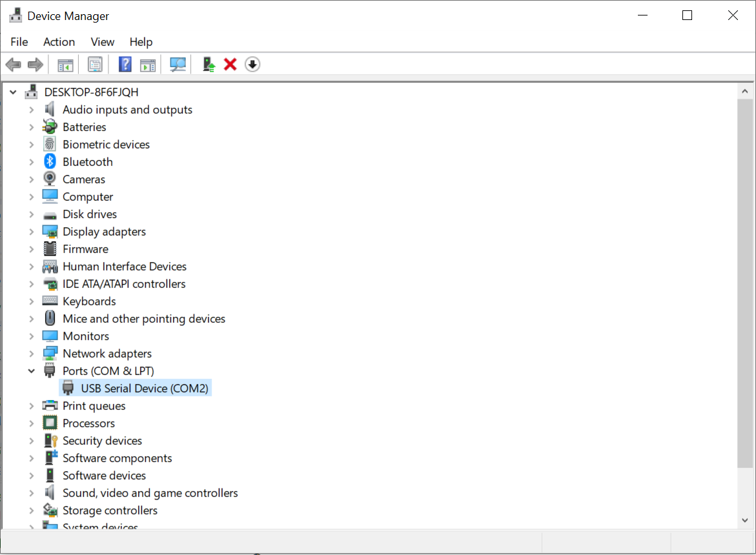Expand the Monitors category
The width and height of the screenshot is (756, 555).
(32, 336)
